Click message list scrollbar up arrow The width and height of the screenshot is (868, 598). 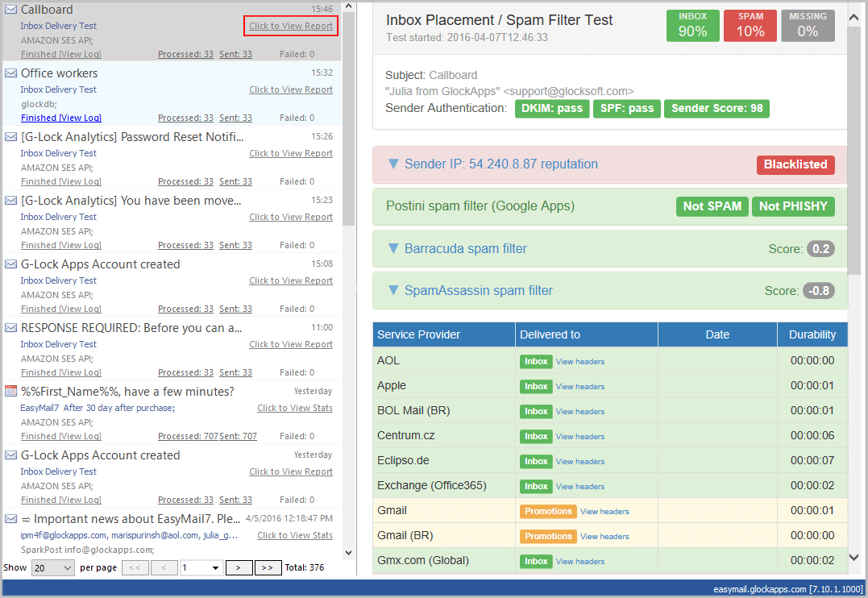pyautogui.click(x=348, y=6)
